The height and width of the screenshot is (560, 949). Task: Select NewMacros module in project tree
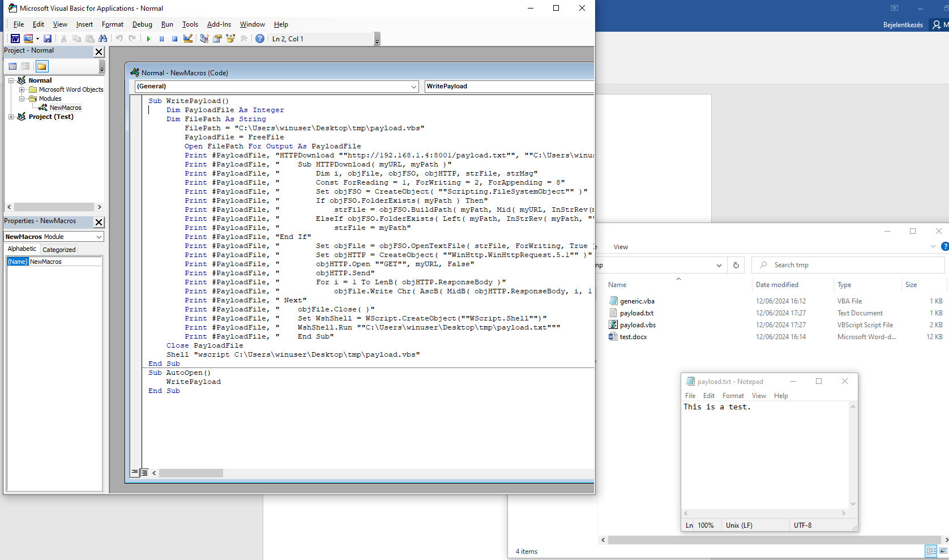pyautogui.click(x=65, y=108)
